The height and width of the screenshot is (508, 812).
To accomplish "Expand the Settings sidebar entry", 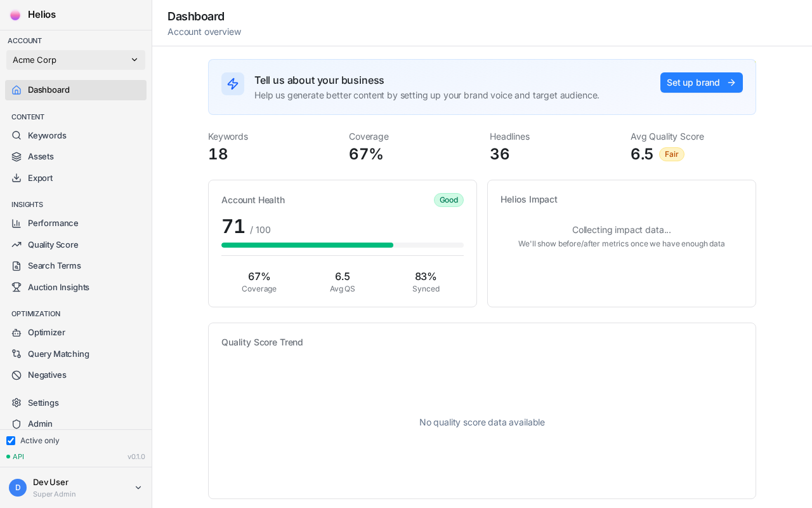I will (x=43, y=403).
